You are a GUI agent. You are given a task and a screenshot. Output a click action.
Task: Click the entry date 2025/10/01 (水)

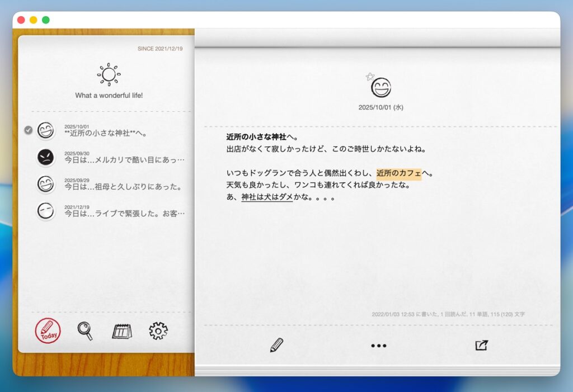pos(381,107)
